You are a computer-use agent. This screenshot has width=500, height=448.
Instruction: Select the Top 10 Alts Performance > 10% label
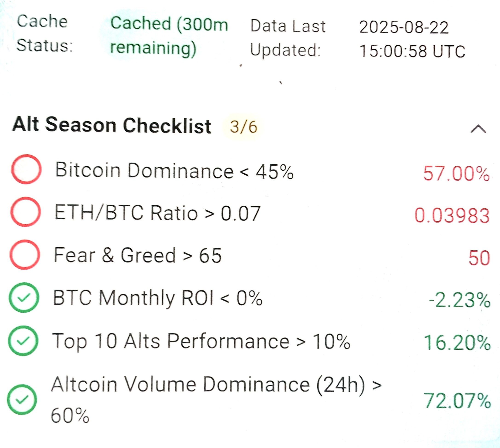pos(201,341)
